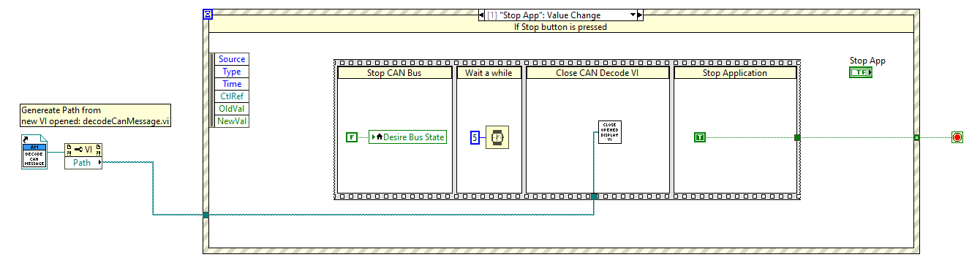Click the Stop App boolean terminal

pos(861,72)
